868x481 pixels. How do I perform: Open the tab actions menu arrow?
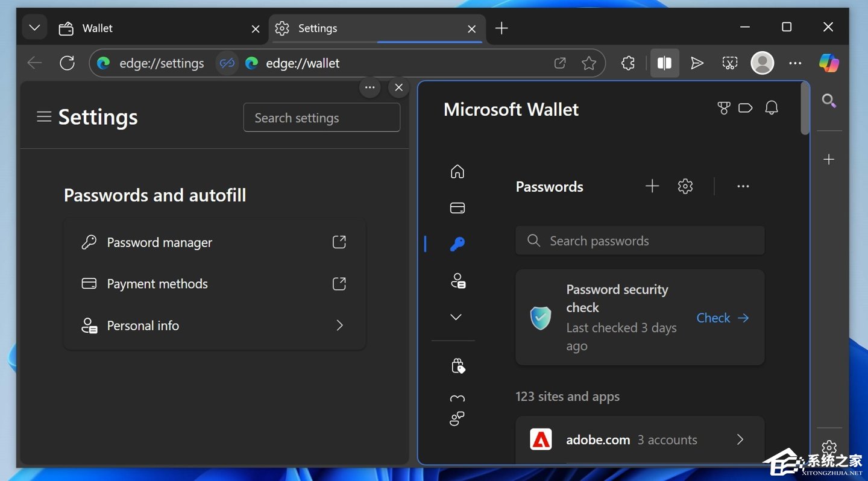[34, 28]
